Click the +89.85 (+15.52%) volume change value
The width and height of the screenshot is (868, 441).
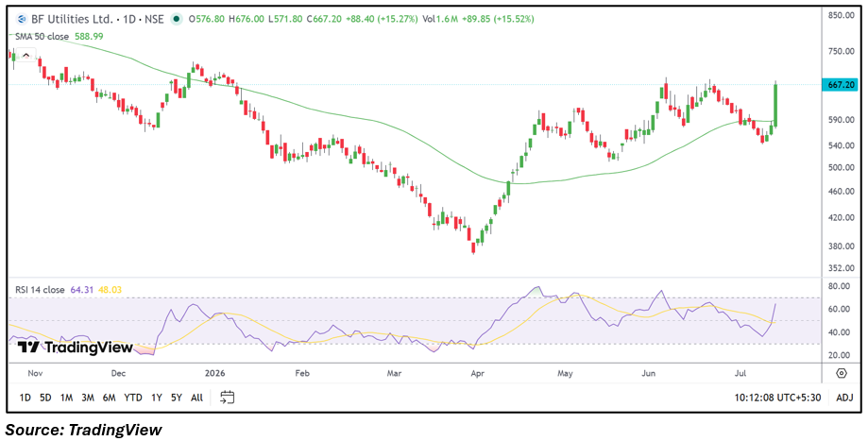click(497, 20)
